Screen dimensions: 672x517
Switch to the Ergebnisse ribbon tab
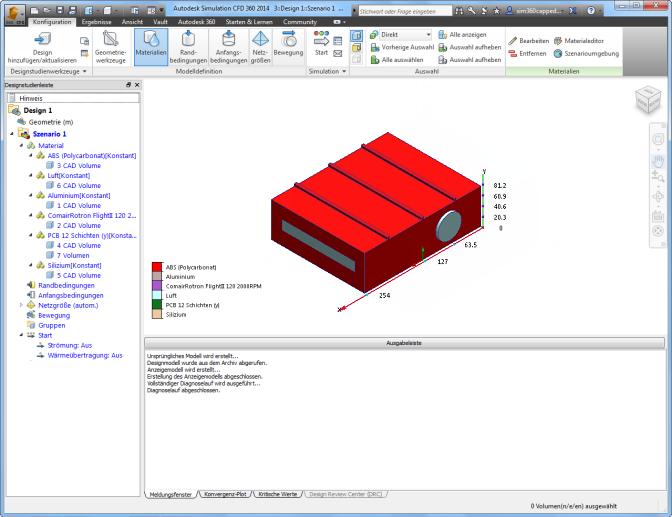pyautogui.click(x=96, y=22)
